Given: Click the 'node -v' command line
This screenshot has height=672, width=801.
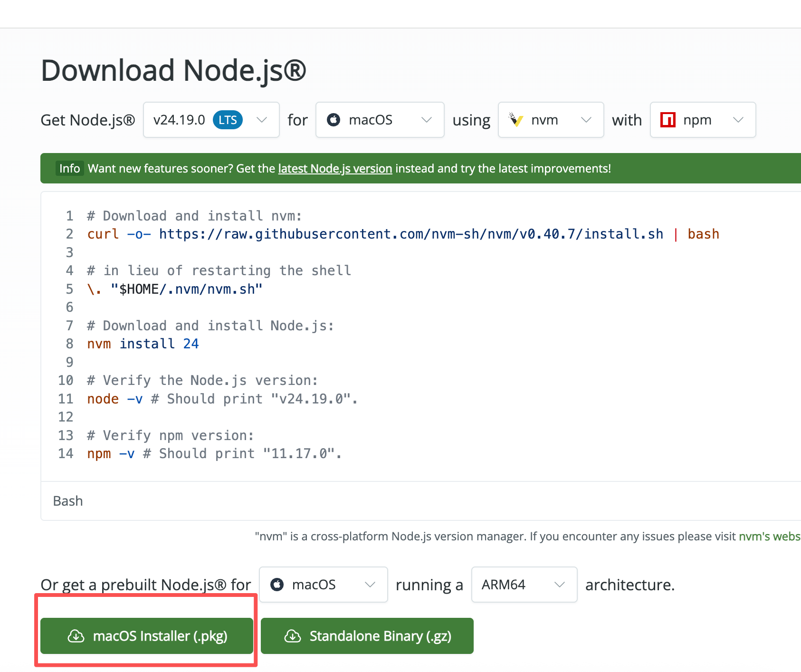Looking at the screenshot, I should (x=222, y=399).
